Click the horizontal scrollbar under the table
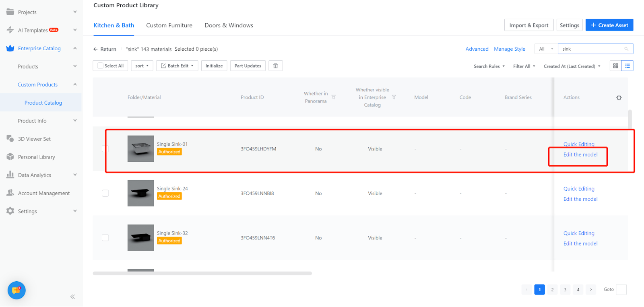Screen dimensions: 644x307 [202, 274]
